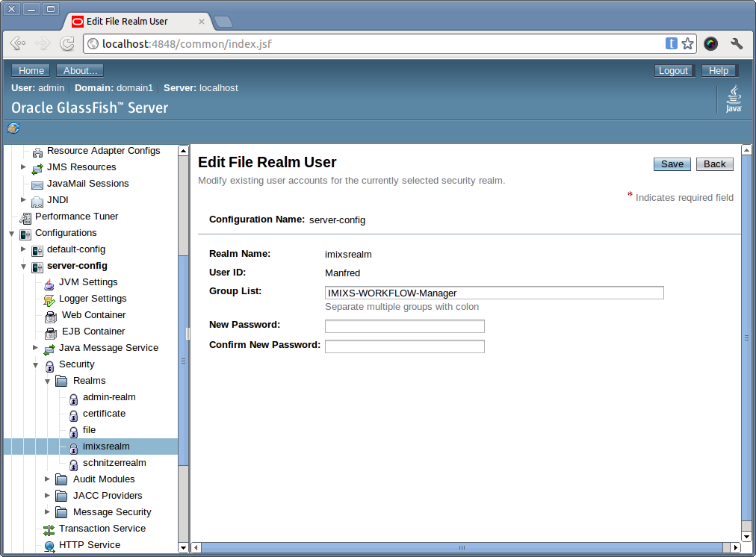Screen dimensions: 756x557
Task: Focus the Confirm New Password field
Action: (x=404, y=346)
